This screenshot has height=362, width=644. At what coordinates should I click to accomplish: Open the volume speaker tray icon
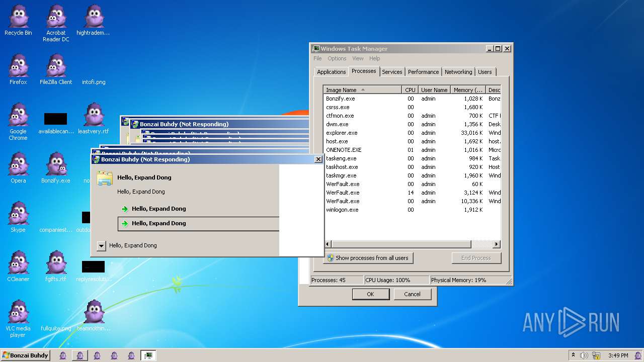coord(584,355)
